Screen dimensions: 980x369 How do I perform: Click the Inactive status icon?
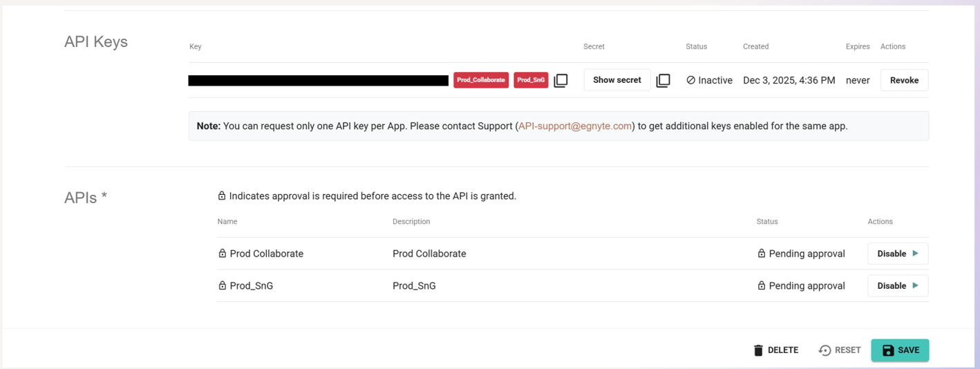pyautogui.click(x=690, y=80)
